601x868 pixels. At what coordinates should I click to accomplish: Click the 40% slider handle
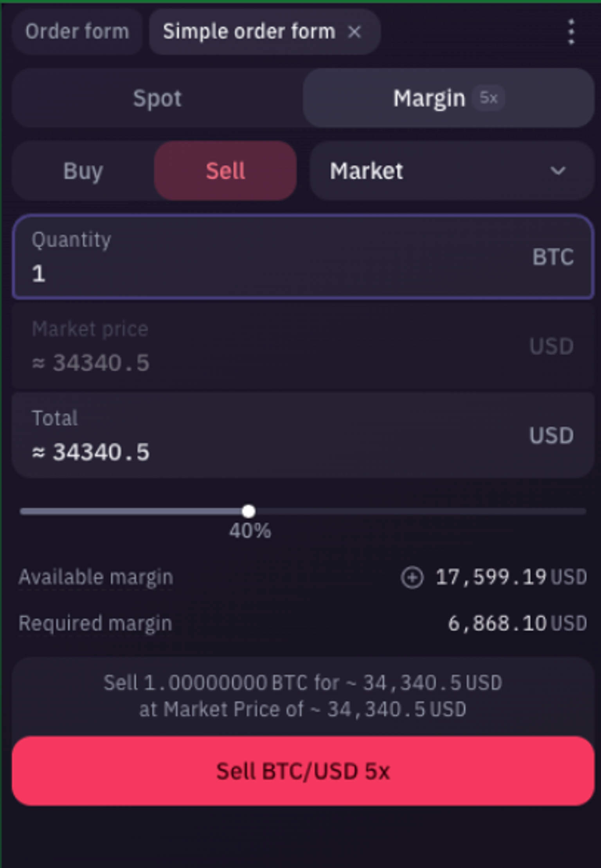tap(248, 511)
